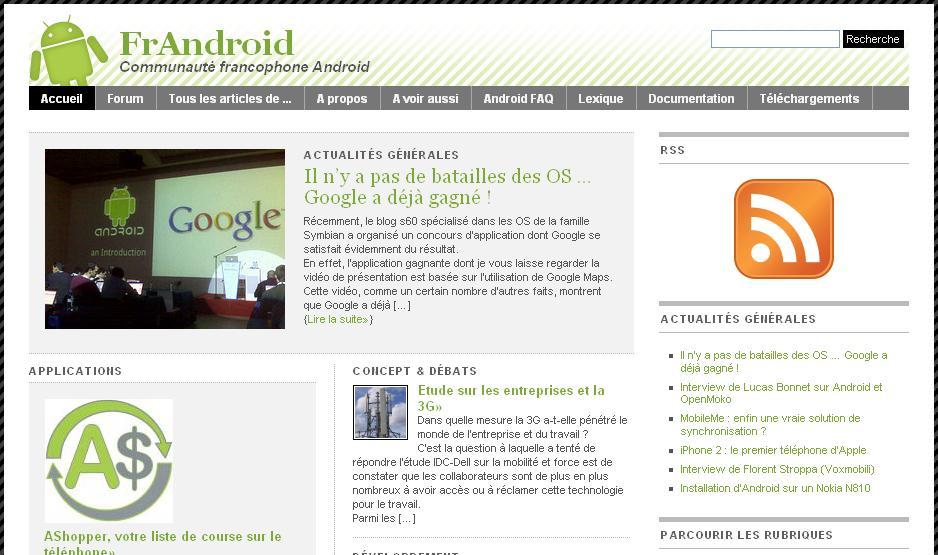Screen dimensions: 938x555
Task: Open iPhone 2 : le premier téléphone d'Apple
Action: (x=773, y=450)
